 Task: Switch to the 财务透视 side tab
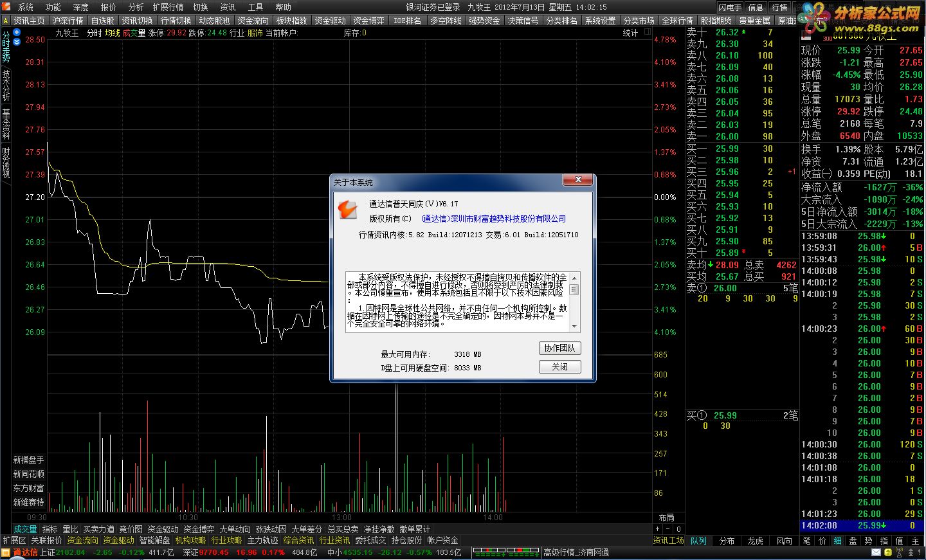coord(6,163)
